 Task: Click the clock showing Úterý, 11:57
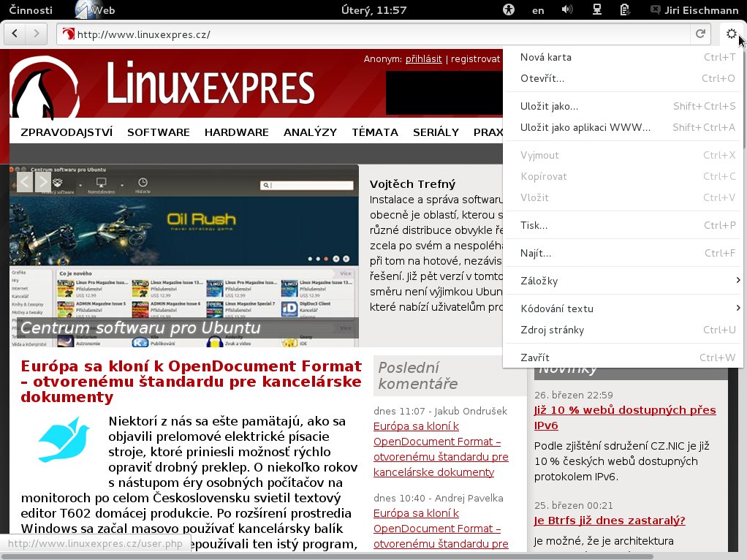click(374, 10)
